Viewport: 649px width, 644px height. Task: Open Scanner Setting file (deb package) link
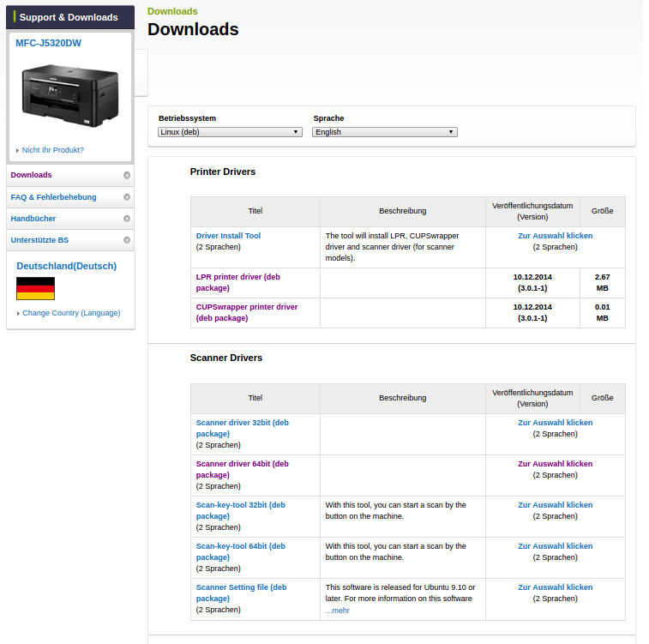pos(241,593)
